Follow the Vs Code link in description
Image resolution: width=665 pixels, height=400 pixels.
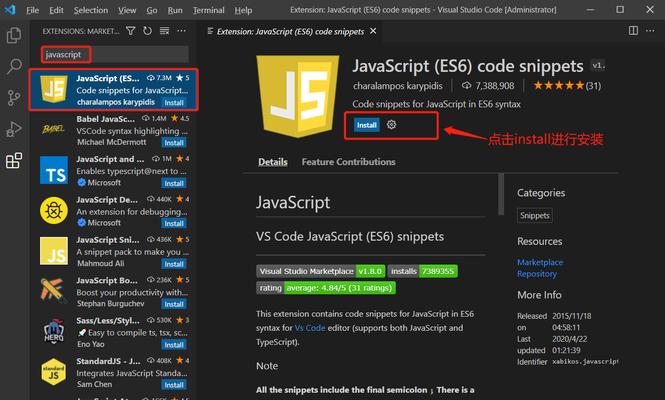coord(310,328)
